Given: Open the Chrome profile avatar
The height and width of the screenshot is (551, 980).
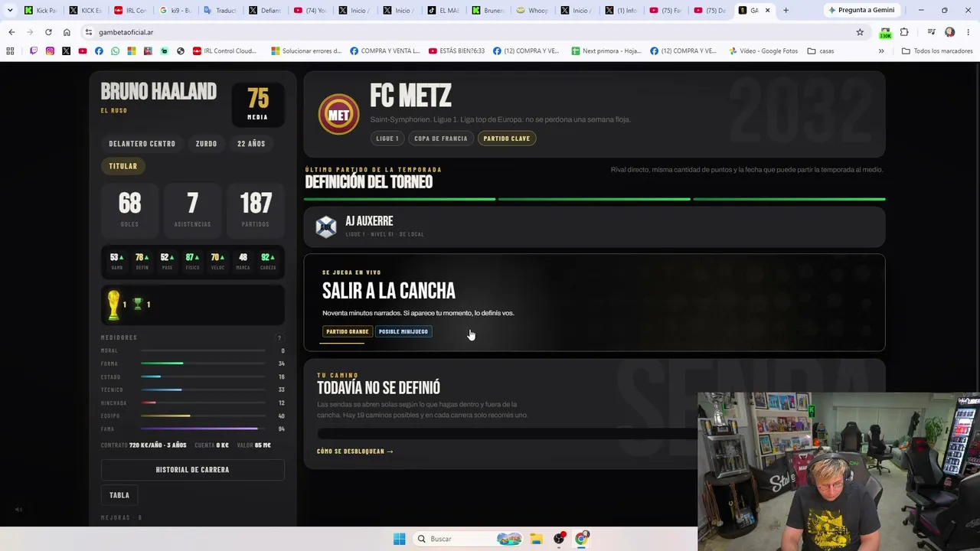Looking at the screenshot, I should coord(949,32).
